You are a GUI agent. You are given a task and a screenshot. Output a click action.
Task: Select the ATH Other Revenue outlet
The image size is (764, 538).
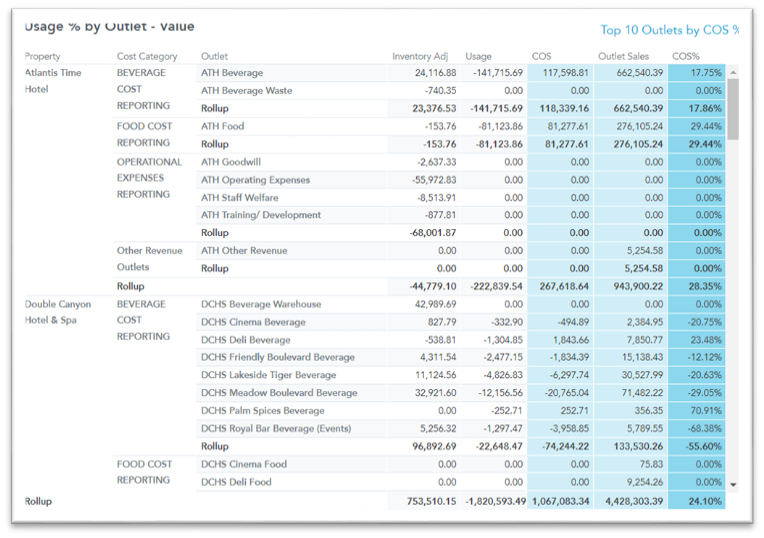244,250
